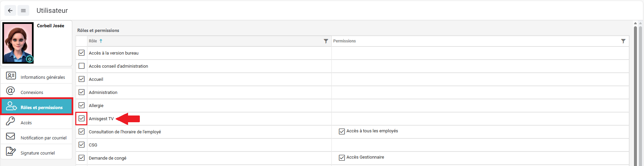Click the back arrow button

click(10, 10)
